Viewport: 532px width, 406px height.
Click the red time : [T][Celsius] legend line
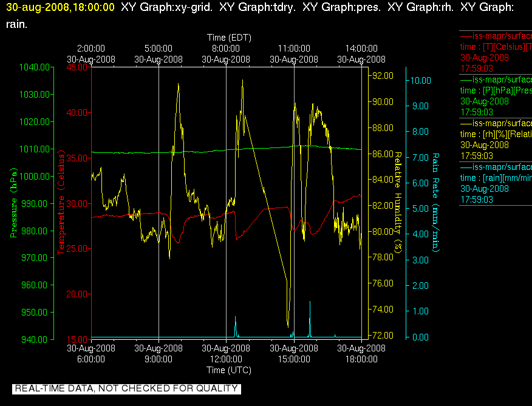pos(496,47)
